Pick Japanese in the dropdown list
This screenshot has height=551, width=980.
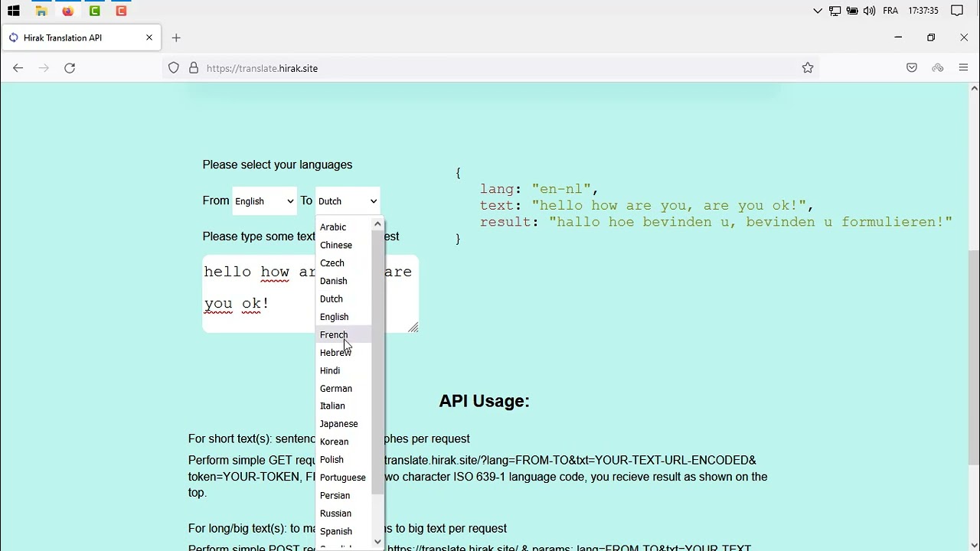344,424
